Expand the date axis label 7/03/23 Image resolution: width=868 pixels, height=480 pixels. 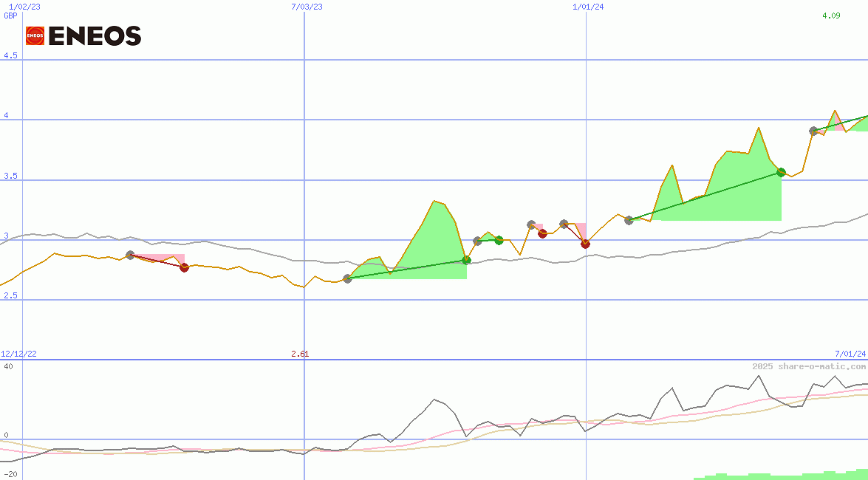click(x=307, y=7)
